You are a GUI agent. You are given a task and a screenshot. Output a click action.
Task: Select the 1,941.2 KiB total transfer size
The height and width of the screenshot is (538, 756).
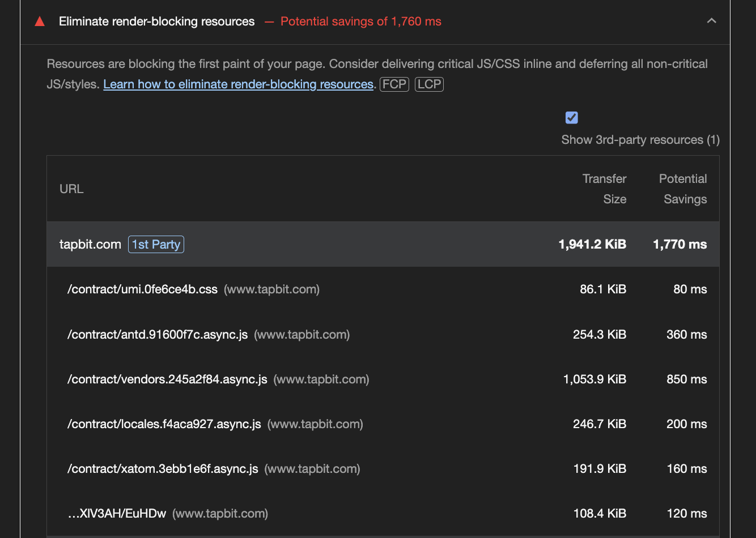592,244
